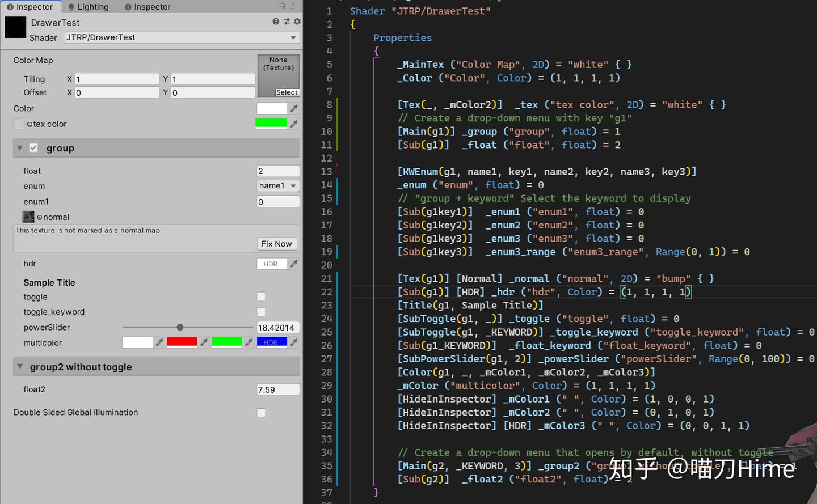Click the eyedropper next to the Color field
This screenshot has height=504, width=817.
tap(294, 108)
